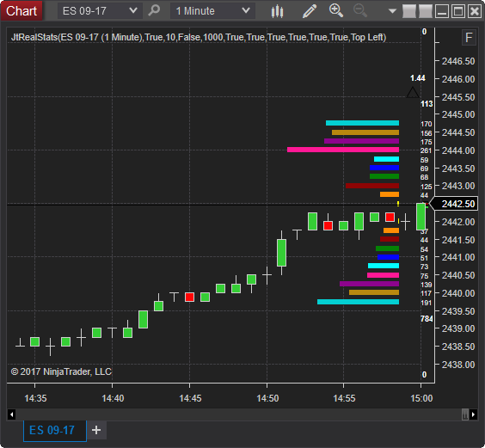Click the first gray panel icon in toolbar
This screenshot has height=448, width=485.
pyautogui.click(x=409, y=11)
